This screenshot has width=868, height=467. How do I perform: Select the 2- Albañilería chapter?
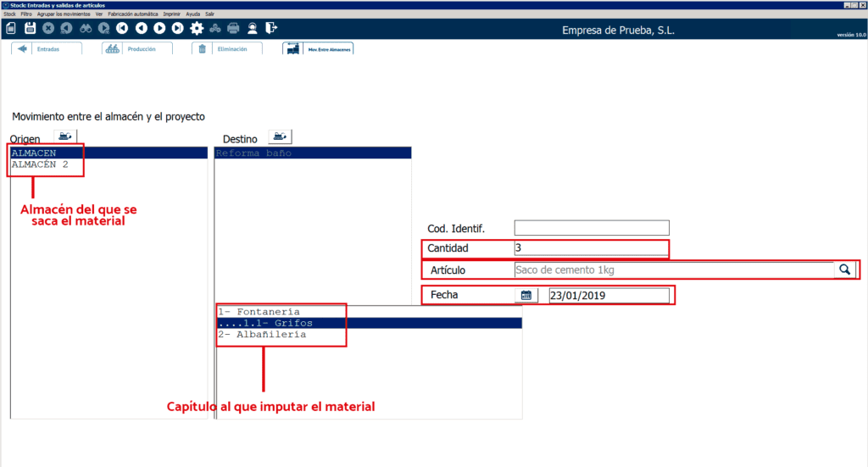(262, 335)
